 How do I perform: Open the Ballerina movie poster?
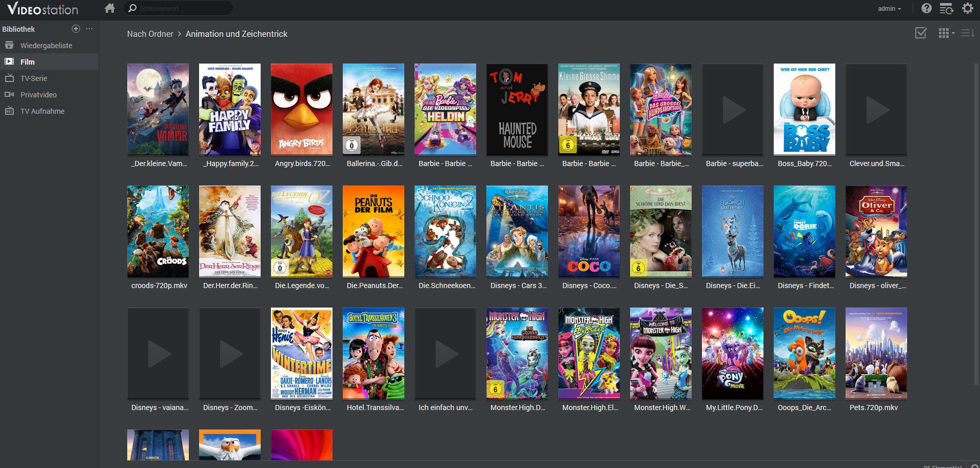point(374,109)
